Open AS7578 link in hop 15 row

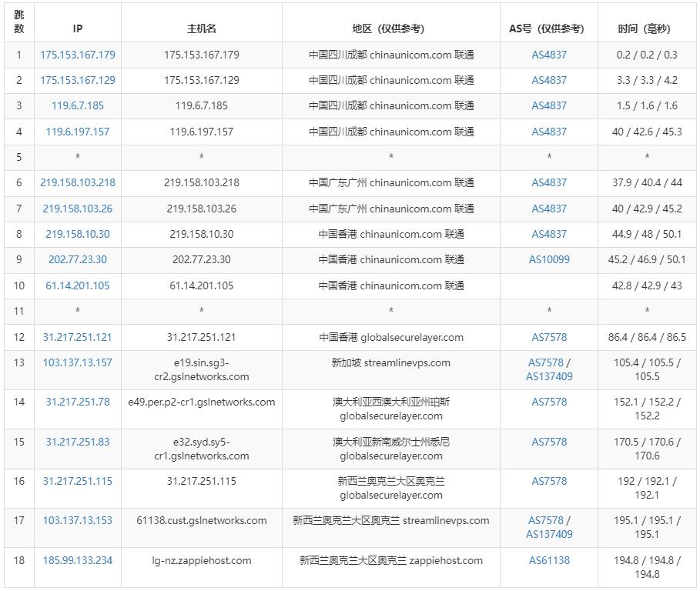tap(549, 442)
